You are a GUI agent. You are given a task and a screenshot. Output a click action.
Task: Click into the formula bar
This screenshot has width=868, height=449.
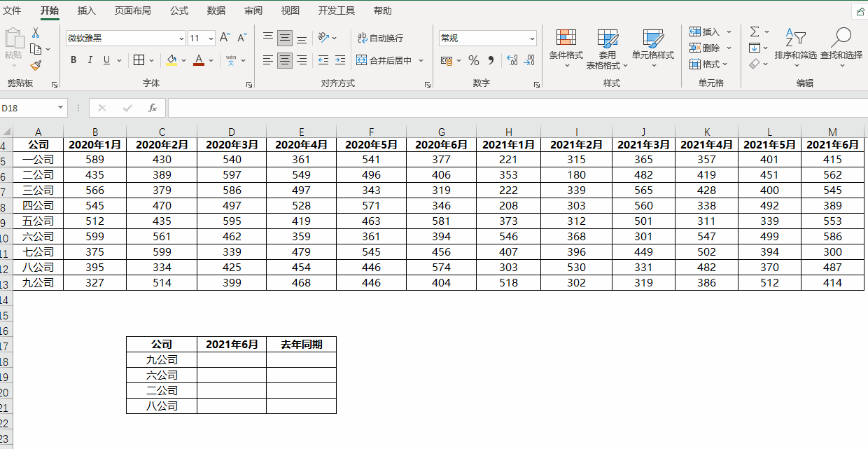pyautogui.click(x=517, y=108)
